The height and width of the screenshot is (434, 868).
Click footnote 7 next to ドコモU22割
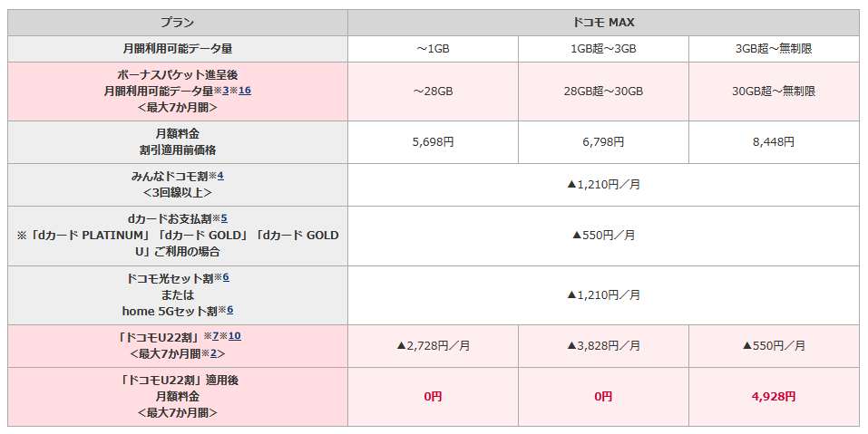[217, 336]
